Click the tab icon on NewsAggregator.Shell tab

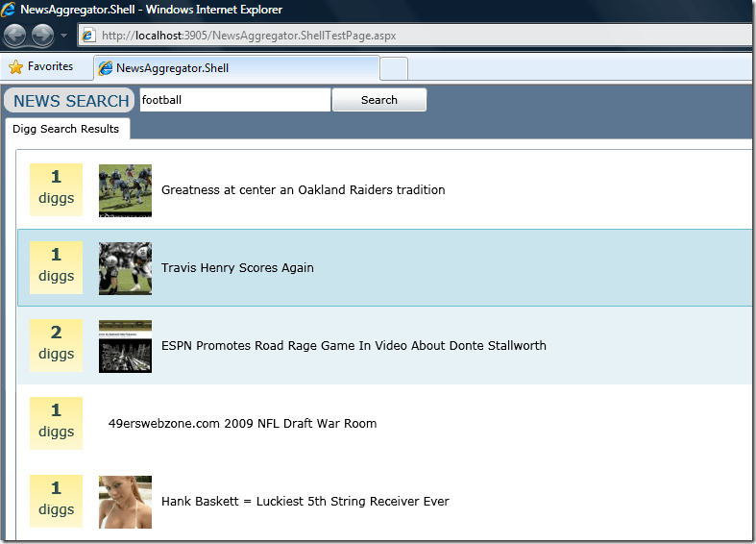(106, 68)
